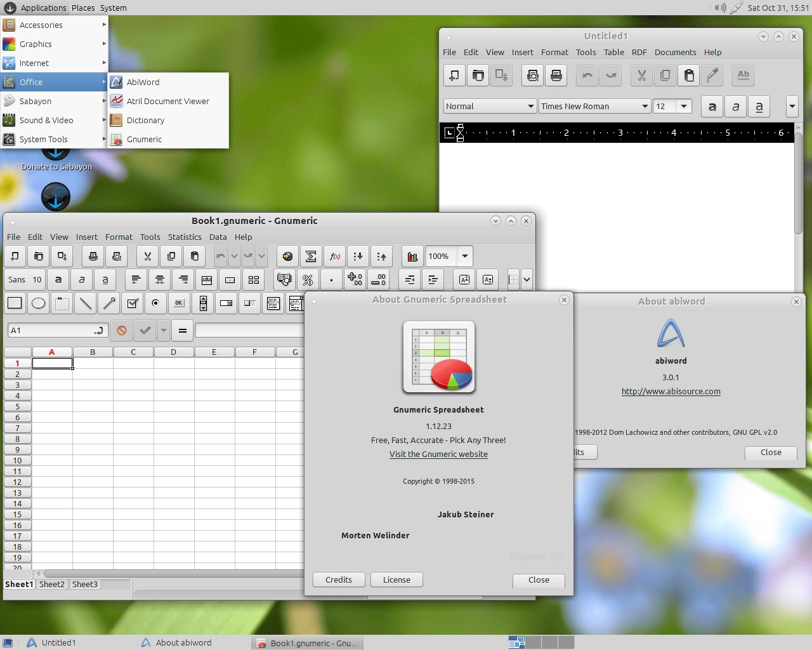
Task: Insert a slider object from Gnumeric toolbar
Action: pyautogui.click(x=250, y=303)
